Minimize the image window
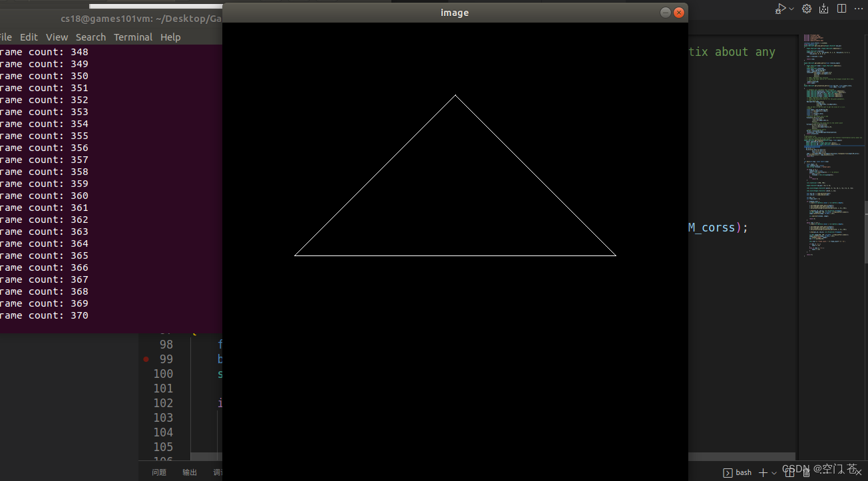 [x=665, y=13]
